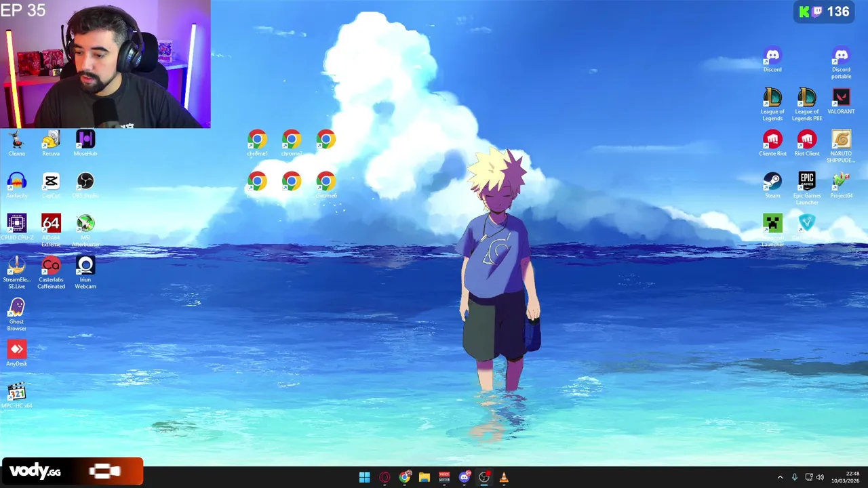Open Discord in the taskbar

tap(465, 477)
